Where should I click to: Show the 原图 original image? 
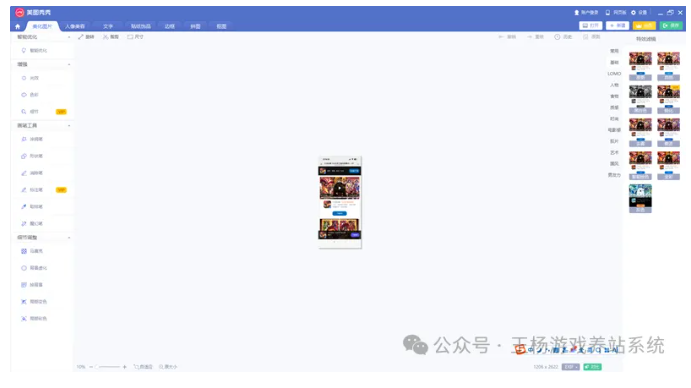(591, 37)
